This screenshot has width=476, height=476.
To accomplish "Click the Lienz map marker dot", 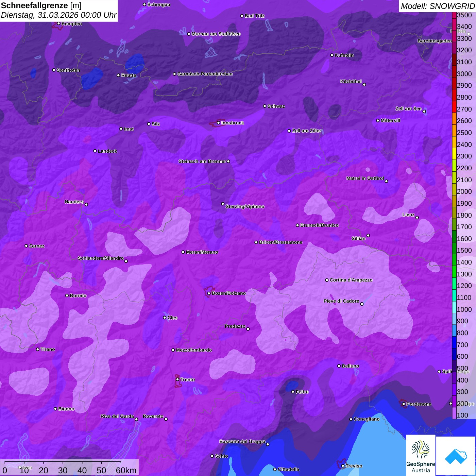I will pos(417,218).
